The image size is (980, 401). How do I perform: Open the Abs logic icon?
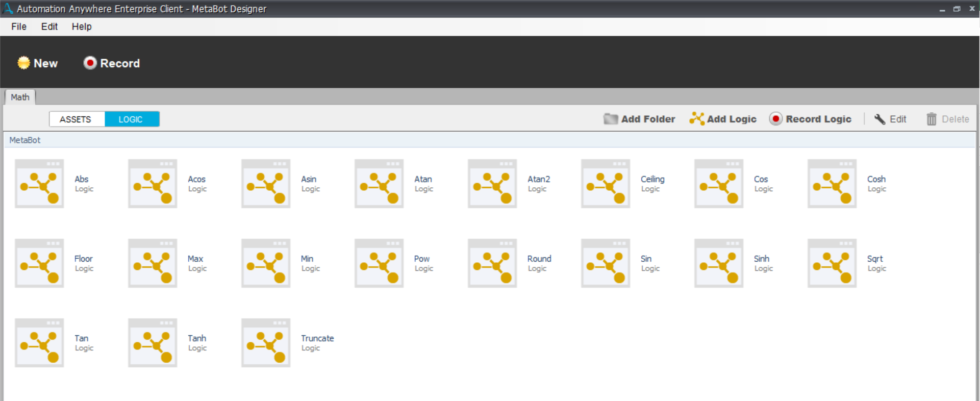[39, 184]
